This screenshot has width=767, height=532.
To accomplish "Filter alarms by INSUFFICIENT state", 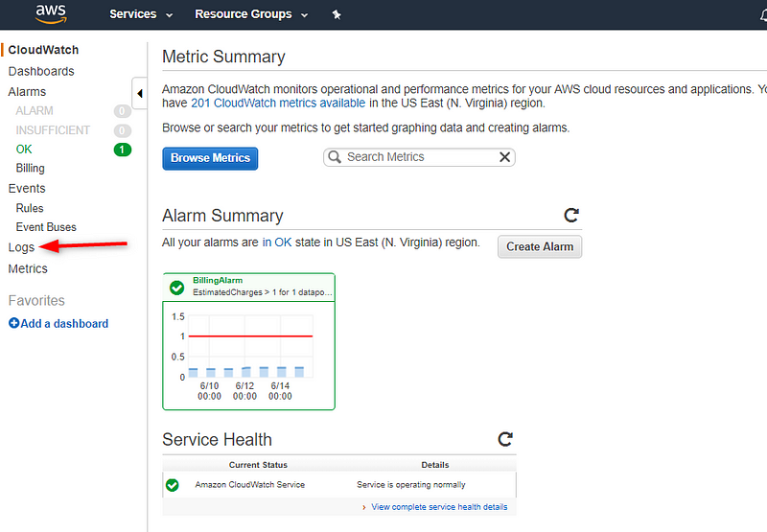I will pos(53,130).
